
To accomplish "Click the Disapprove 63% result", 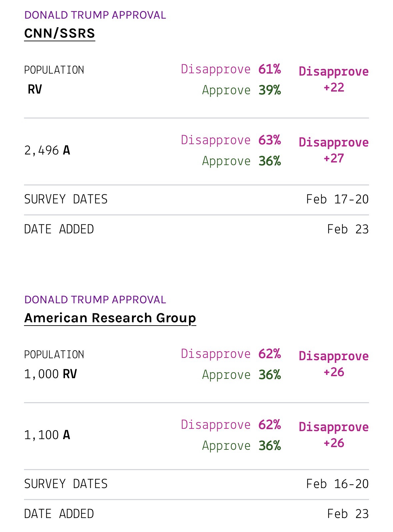I will click(x=231, y=140).
